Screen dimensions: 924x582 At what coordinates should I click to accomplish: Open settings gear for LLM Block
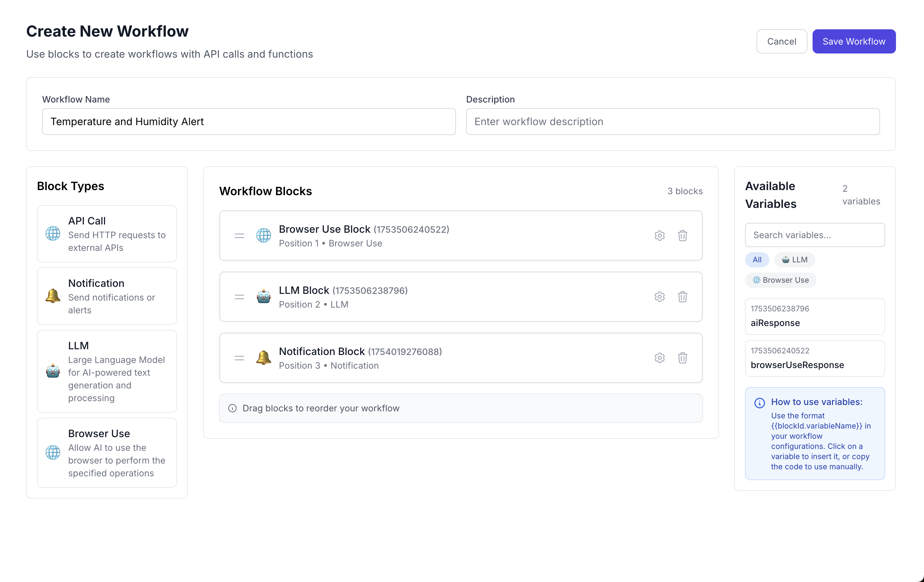tap(659, 296)
